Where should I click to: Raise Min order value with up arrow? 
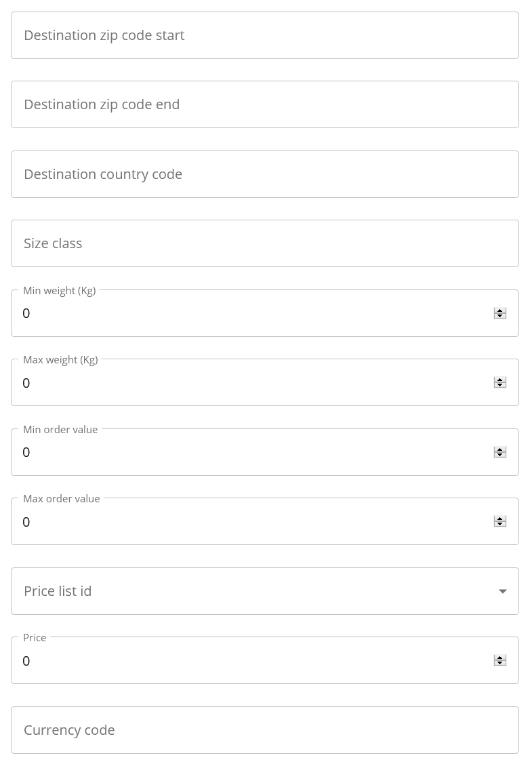[x=500, y=449]
